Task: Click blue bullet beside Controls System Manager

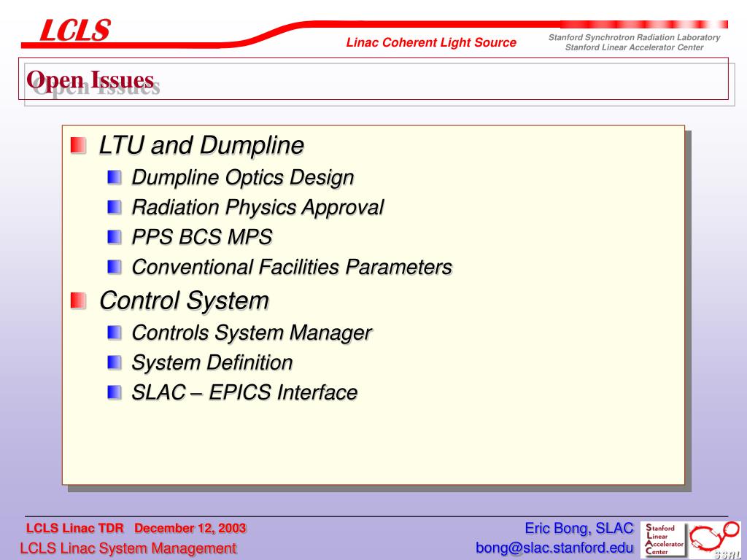Action: pyautogui.click(x=115, y=332)
